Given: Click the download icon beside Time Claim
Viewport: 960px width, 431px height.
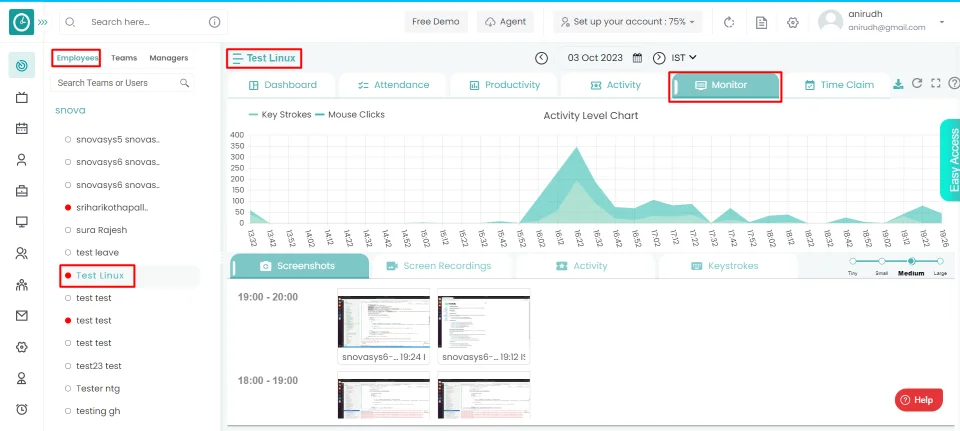Looking at the screenshot, I should coord(898,85).
